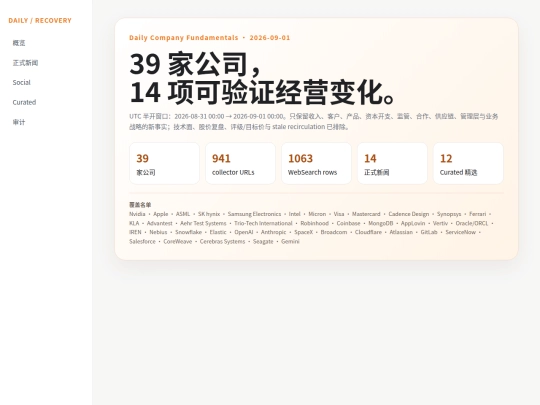
Task: Select AppLovin in the coverage list
Action: pyautogui.click(x=413, y=224)
